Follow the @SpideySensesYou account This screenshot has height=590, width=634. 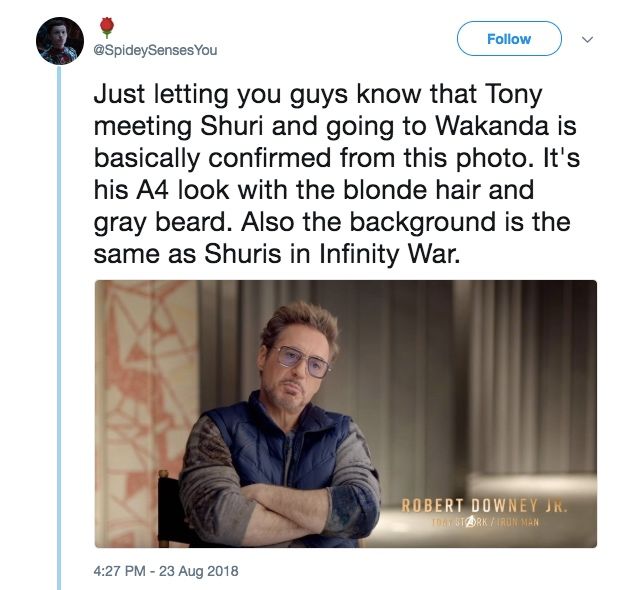click(x=509, y=39)
